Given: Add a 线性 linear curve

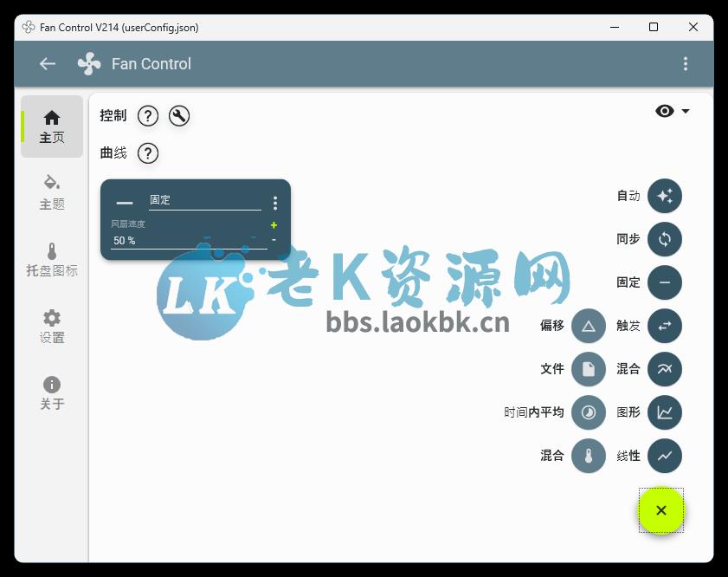Looking at the screenshot, I should click(665, 456).
